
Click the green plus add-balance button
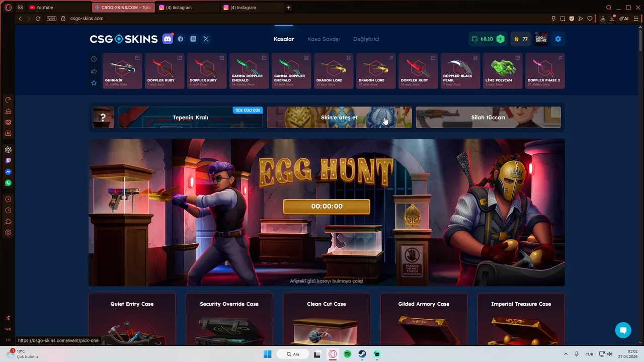pyautogui.click(x=500, y=39)
